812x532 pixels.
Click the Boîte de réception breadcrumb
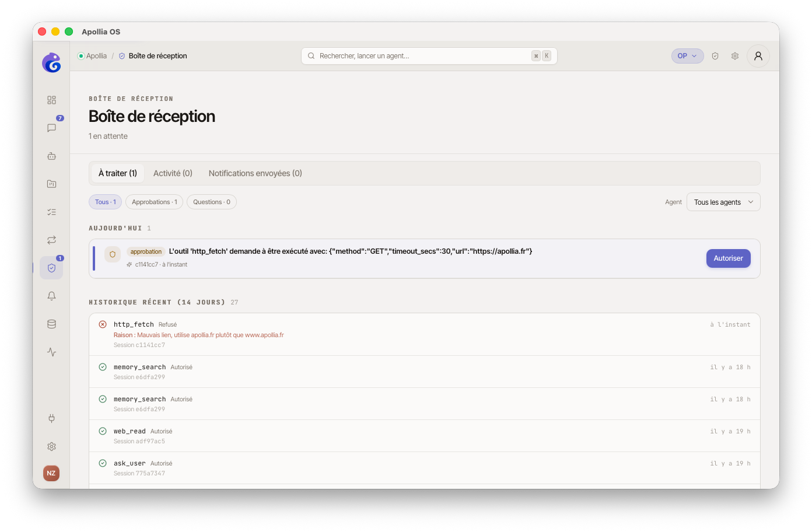pyautogui.click(x=158, y=56)
